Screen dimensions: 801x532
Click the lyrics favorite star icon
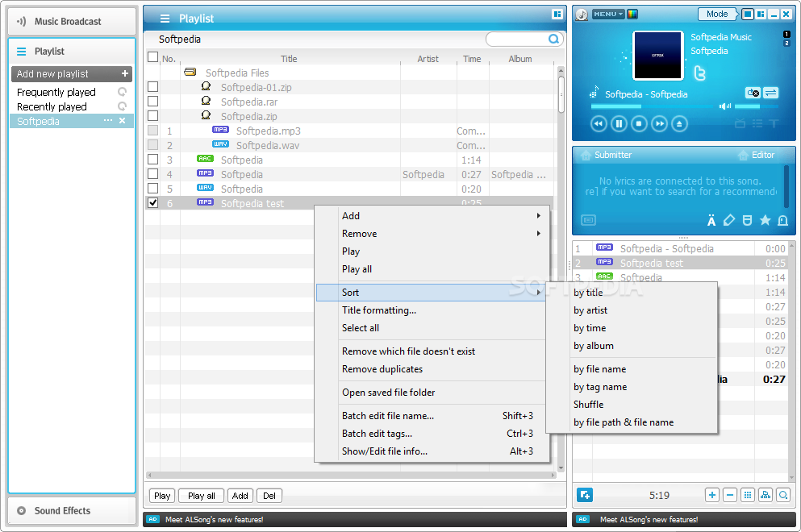(765, 220)
